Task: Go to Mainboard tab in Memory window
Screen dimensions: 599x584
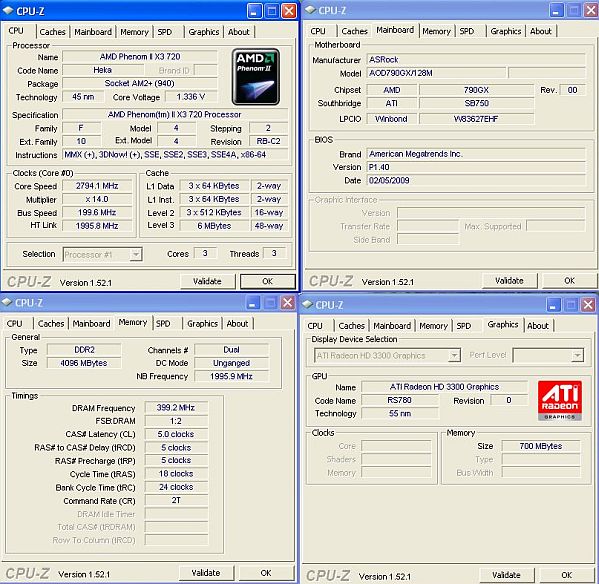Action: (92, 324)
